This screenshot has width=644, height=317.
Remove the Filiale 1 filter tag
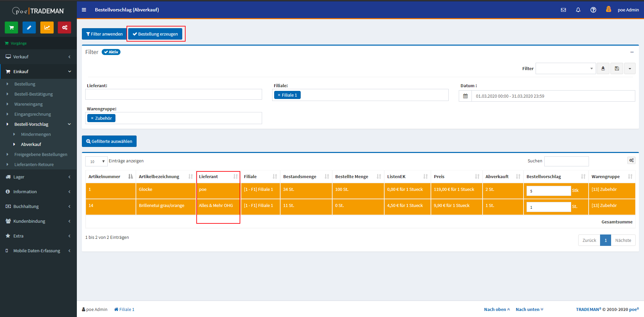click(x=279, y=95)
